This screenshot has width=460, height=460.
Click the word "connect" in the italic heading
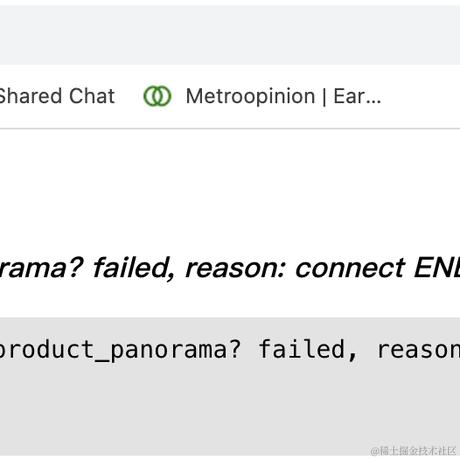pyautogui.click(x=350, y=268)
